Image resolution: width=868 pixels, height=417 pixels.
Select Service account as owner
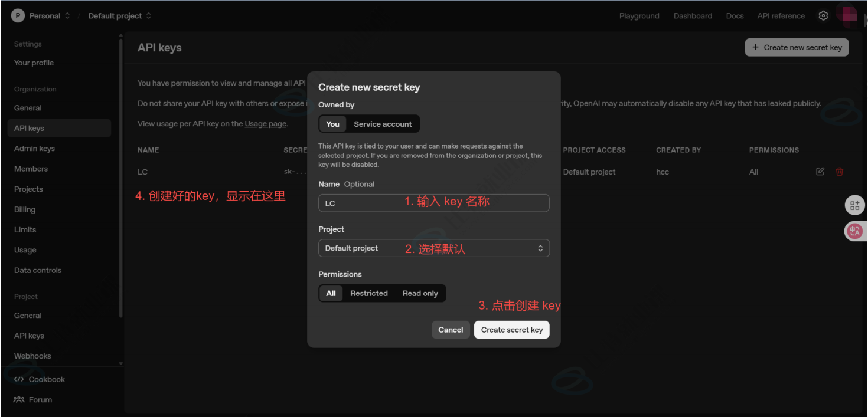(x=383, y=124)
